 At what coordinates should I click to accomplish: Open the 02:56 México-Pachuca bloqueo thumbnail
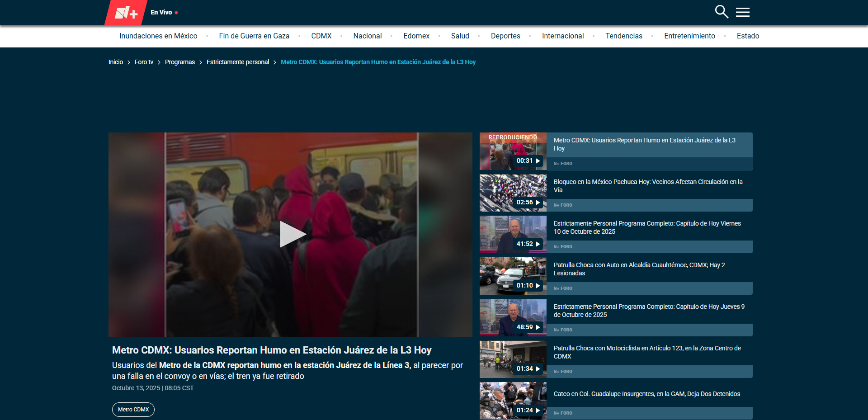(513, 193)
